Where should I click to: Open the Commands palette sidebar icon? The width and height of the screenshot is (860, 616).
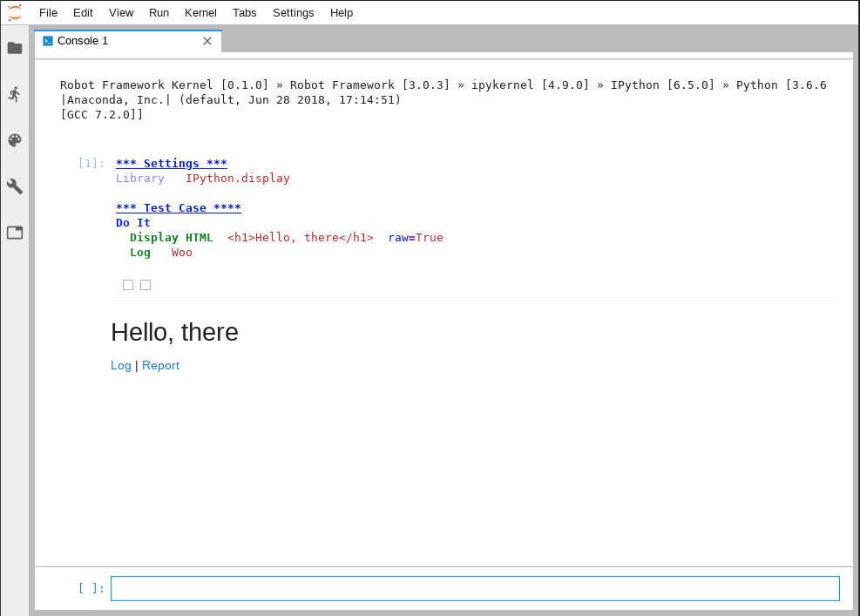point(15,140)
